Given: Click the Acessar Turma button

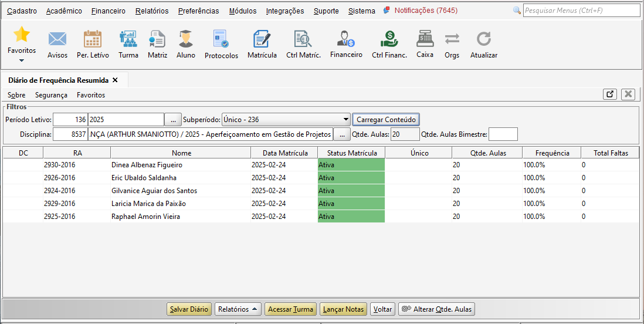Looking at the screenshot, I should tap(290, 309).
